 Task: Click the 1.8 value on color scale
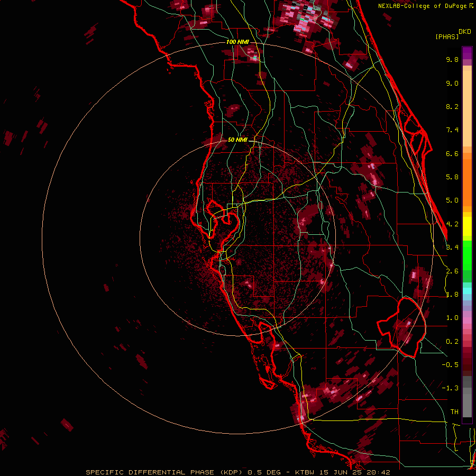pyautogui.click(x=452, y=295)
